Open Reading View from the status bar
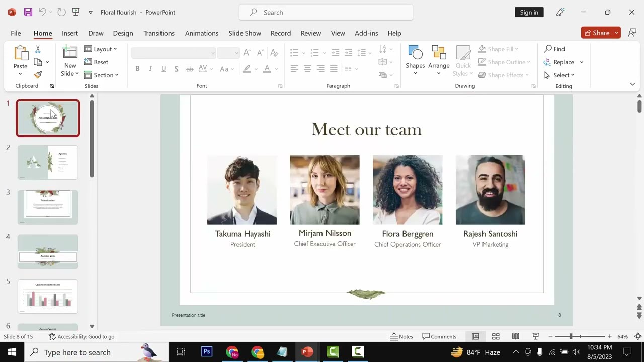The width and height of the screenshot is (644, 362). (x=516, y=336)
